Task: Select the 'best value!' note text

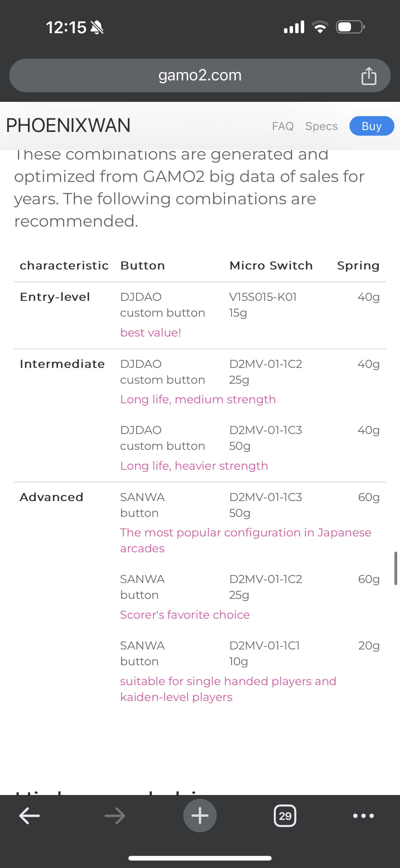Action: click(151, 332)
